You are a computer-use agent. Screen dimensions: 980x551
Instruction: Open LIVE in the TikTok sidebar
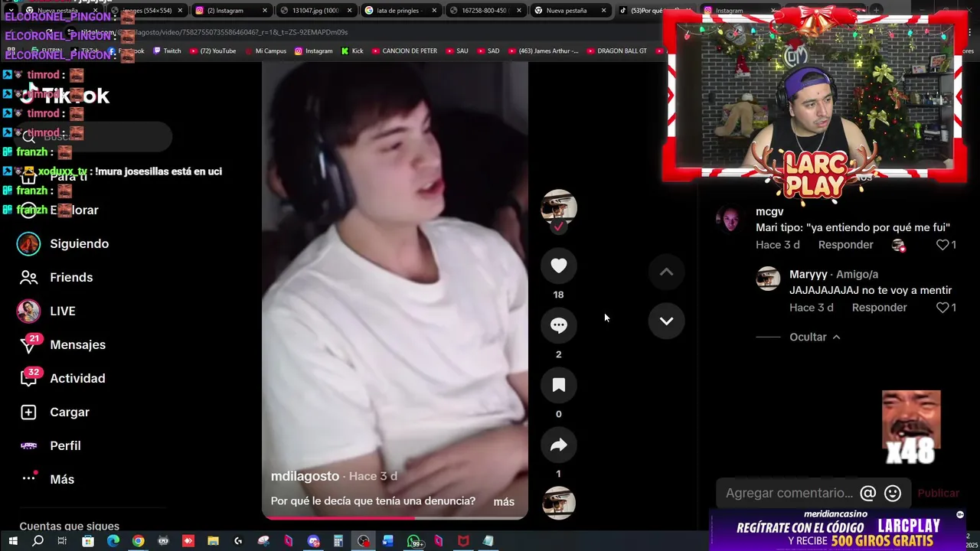63,311
